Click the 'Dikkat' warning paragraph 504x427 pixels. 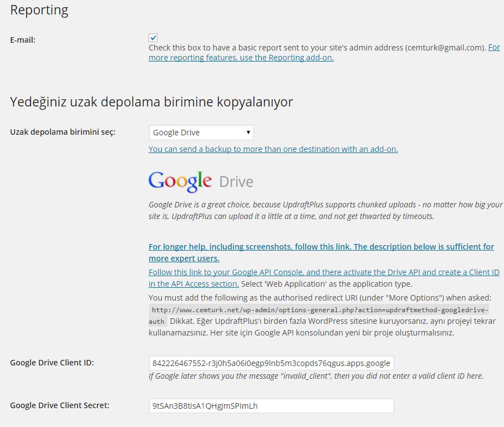pos(322,327)
